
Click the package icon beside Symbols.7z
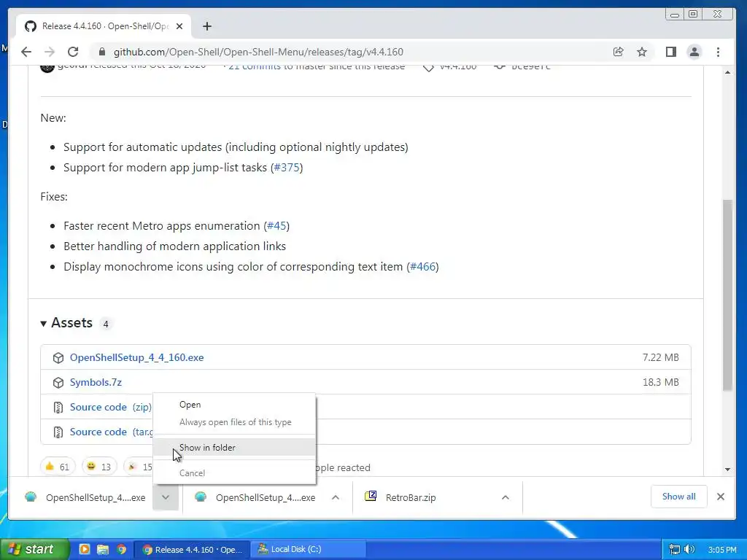click(x=58, y=383)
